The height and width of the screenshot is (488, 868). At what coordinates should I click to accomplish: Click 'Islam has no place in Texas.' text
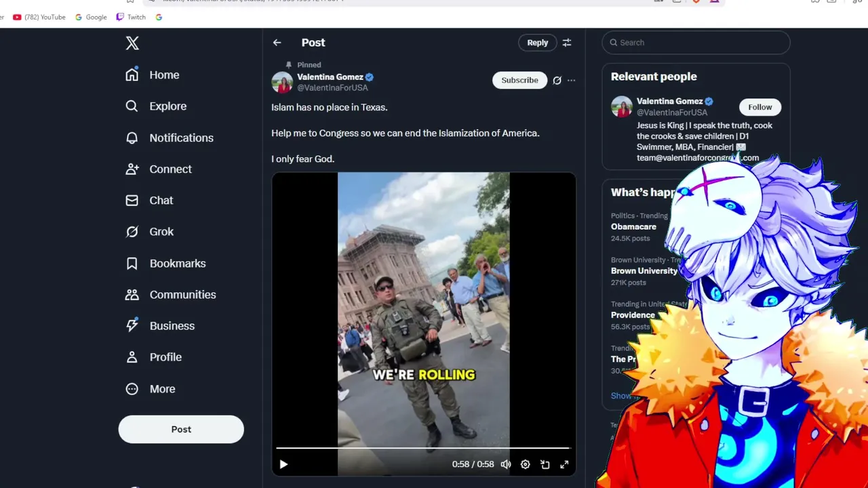point(329,107)
